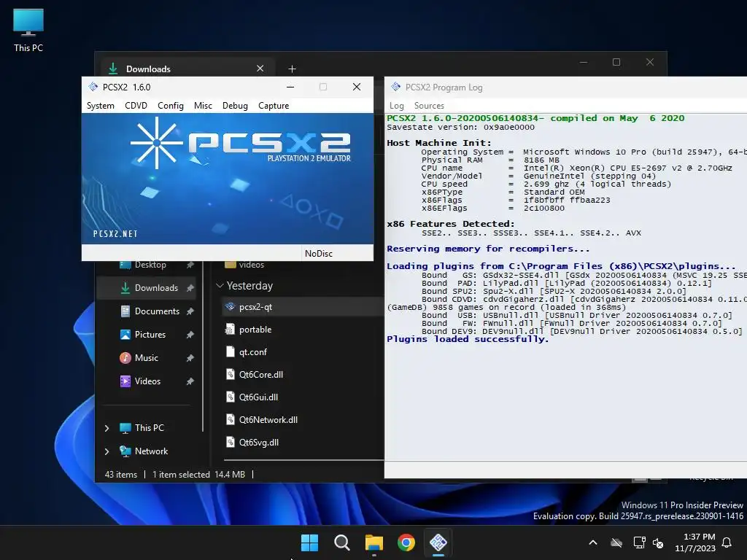This screenshot has height=560, width=747.
Task: Expand This PC in Explorer navigation tree
Action: tap(107, 428)
